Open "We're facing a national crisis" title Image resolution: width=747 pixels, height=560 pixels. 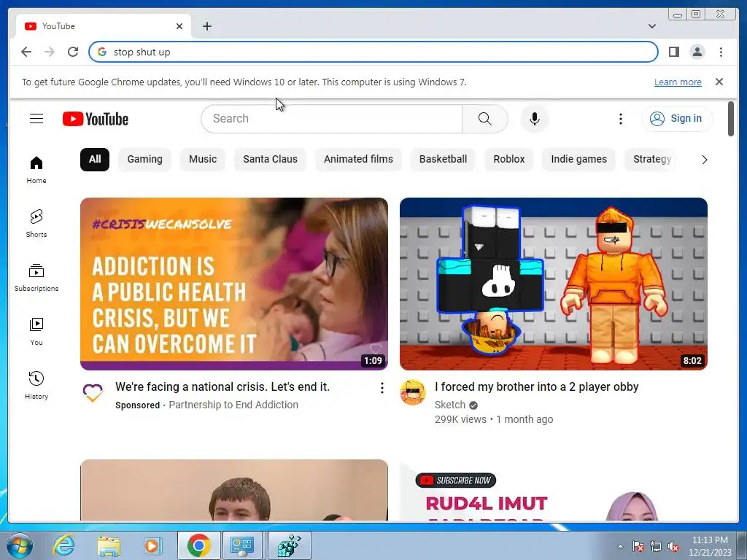pyautogui.click(x=222, y=386)
